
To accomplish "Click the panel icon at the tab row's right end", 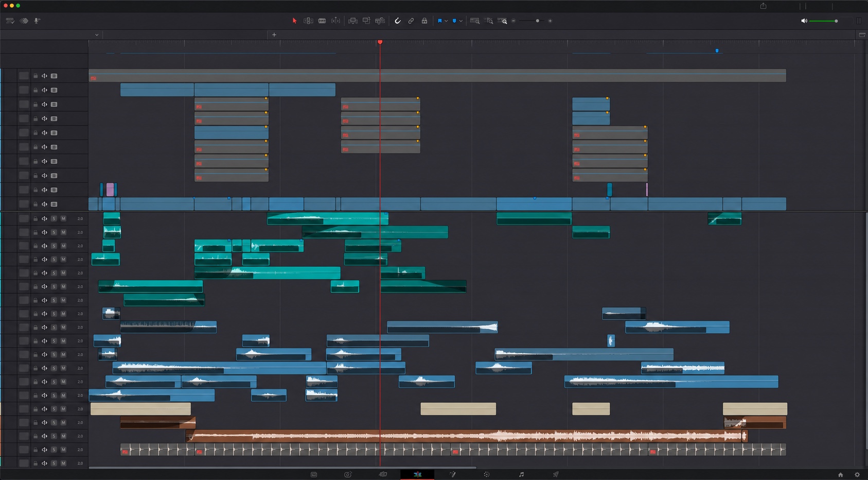I will [862, 35].
